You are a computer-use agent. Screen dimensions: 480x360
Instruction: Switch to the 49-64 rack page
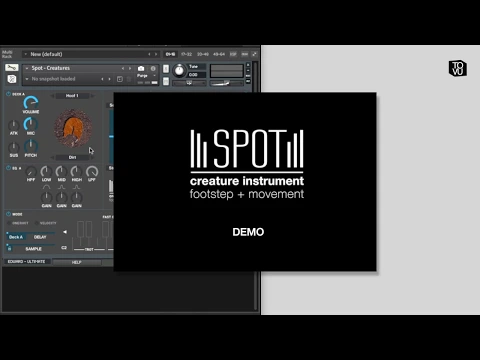pyautogui.click(x=219, y=54)
